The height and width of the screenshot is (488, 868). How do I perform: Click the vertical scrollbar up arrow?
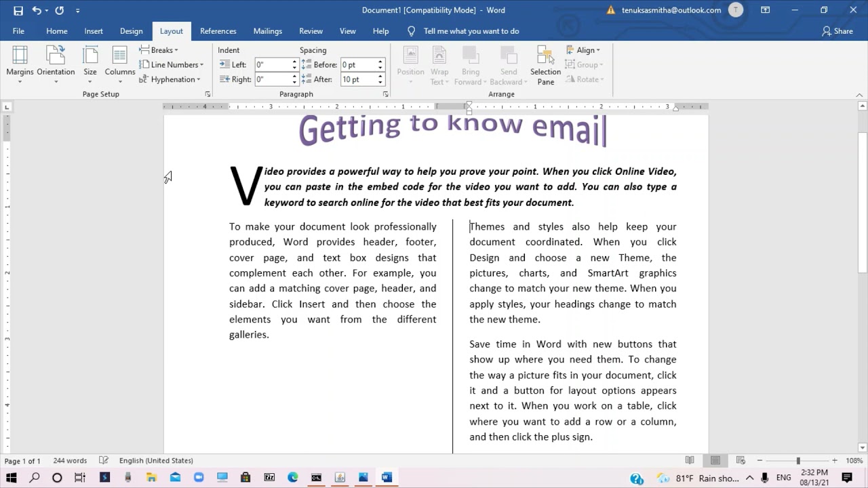(x=863, y=106)
